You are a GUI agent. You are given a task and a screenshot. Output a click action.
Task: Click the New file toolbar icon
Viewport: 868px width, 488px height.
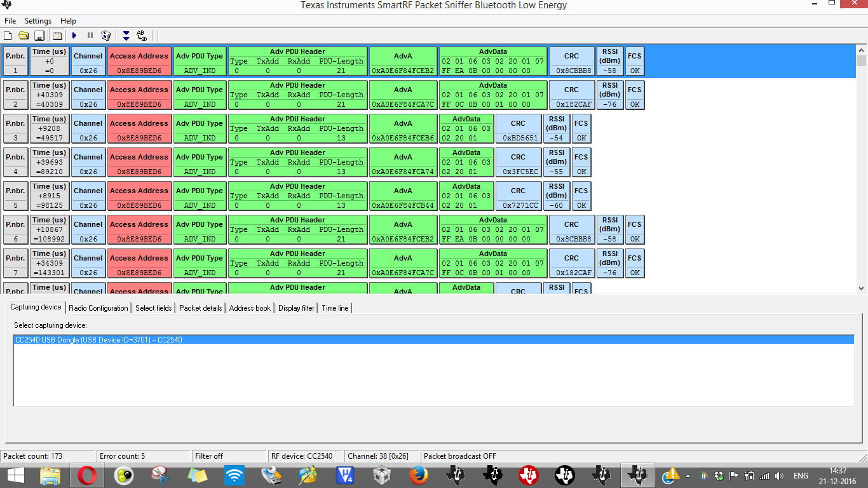click(8, 36)
